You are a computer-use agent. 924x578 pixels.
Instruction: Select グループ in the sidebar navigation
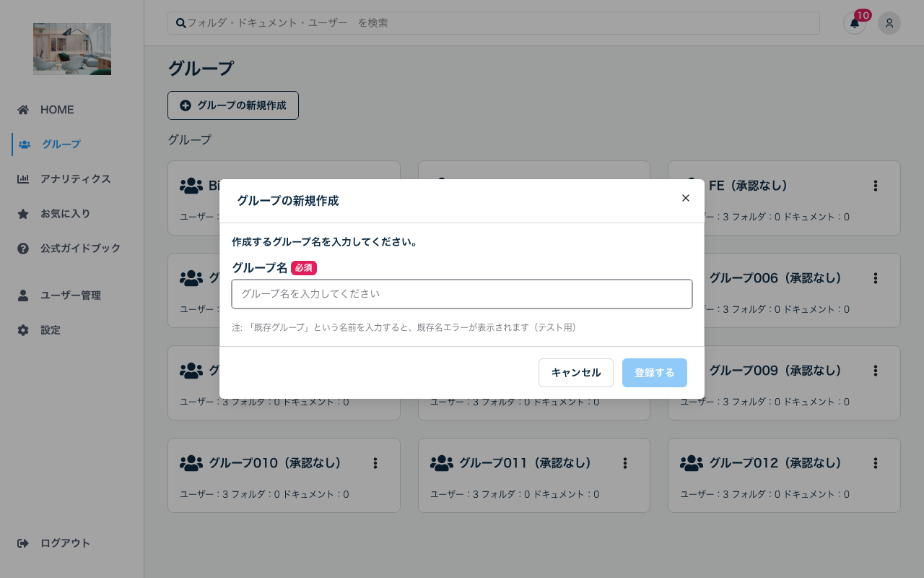click(x=61, y=144)
